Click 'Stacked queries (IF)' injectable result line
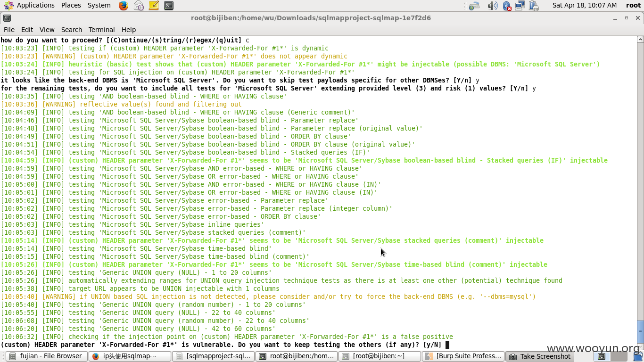Image resolution: width=644 pixels, height=362 pixels. (304, 160)
